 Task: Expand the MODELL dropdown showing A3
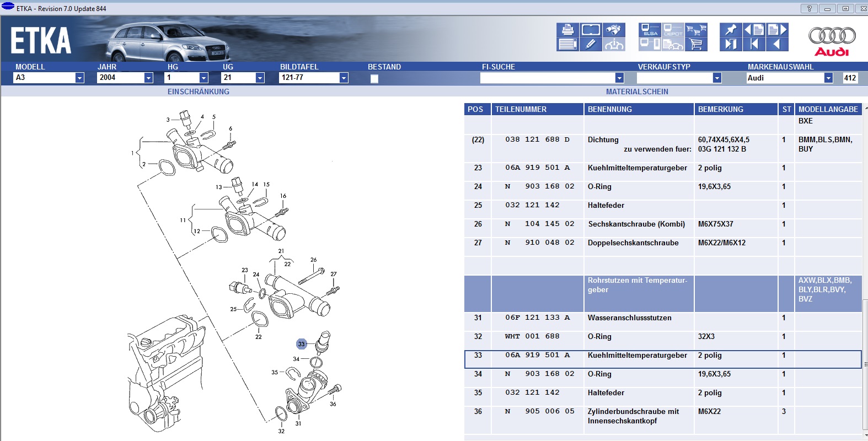(x=79, y=78)
